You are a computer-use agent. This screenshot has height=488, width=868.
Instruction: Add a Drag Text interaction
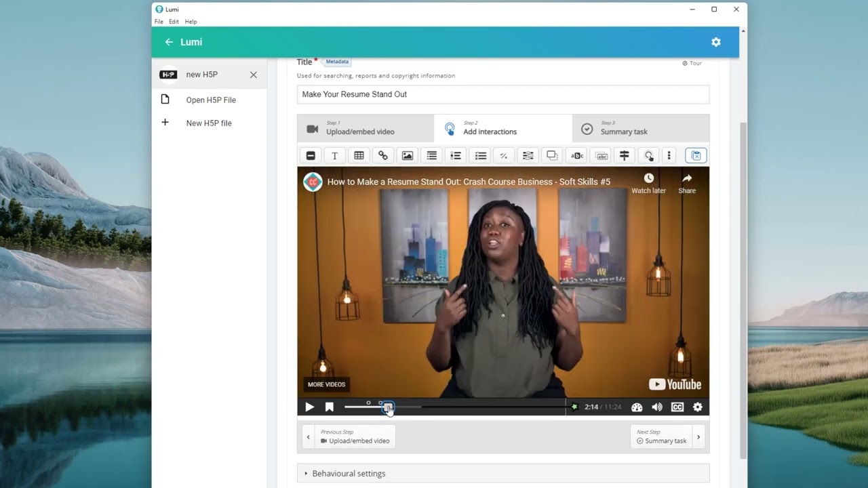(601, 156)
